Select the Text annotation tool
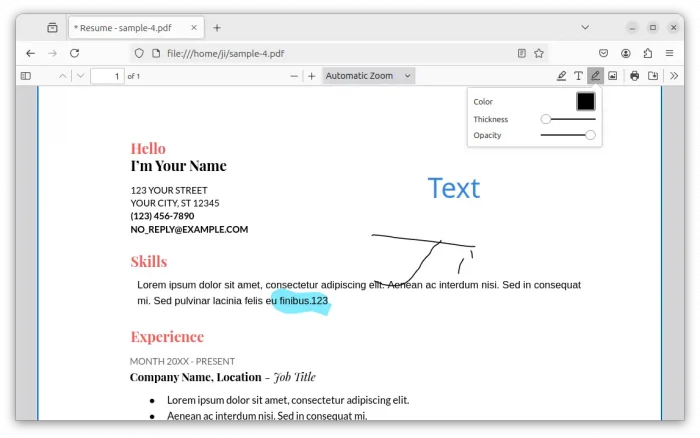This screenshot has width=700, height=438. pos(578,76)
